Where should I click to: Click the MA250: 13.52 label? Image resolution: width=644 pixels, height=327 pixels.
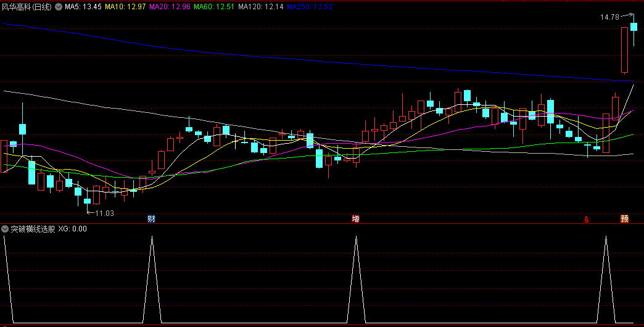309,7
